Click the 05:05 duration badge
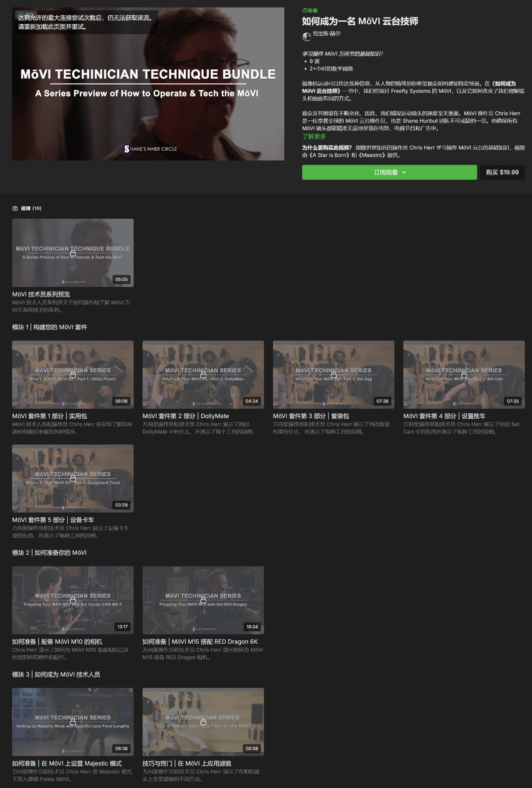The image size is (532, 788). click(x=121, y=279)
